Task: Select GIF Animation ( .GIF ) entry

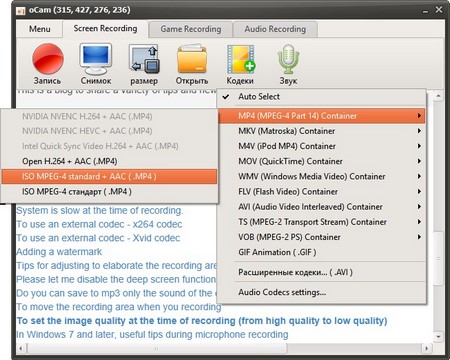Action: (x=321, y=252)
